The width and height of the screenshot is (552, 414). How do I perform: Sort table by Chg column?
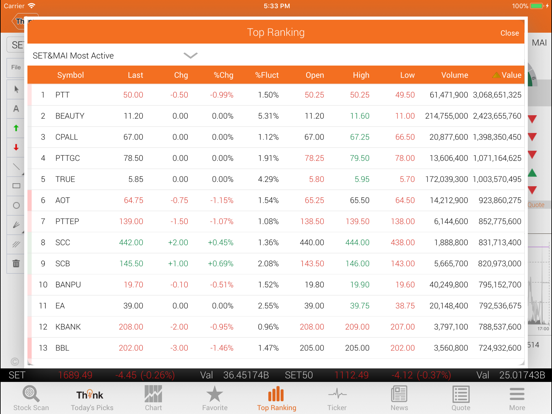point(181,75)
